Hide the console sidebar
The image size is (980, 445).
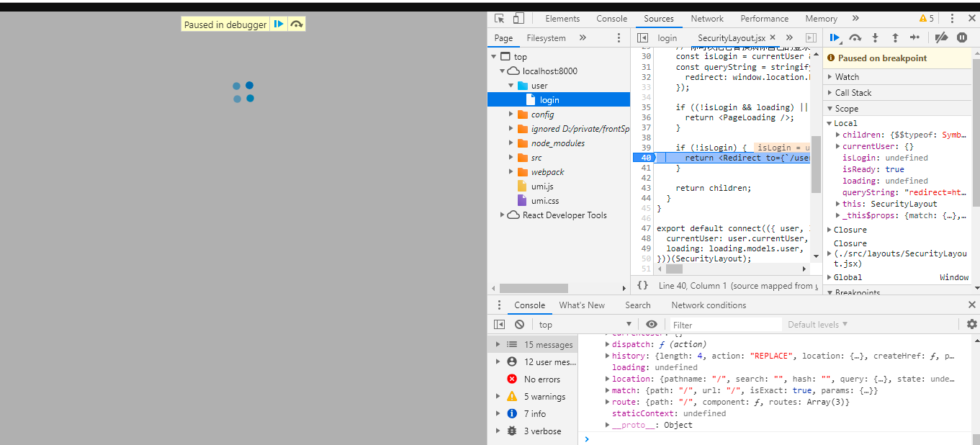499,325
